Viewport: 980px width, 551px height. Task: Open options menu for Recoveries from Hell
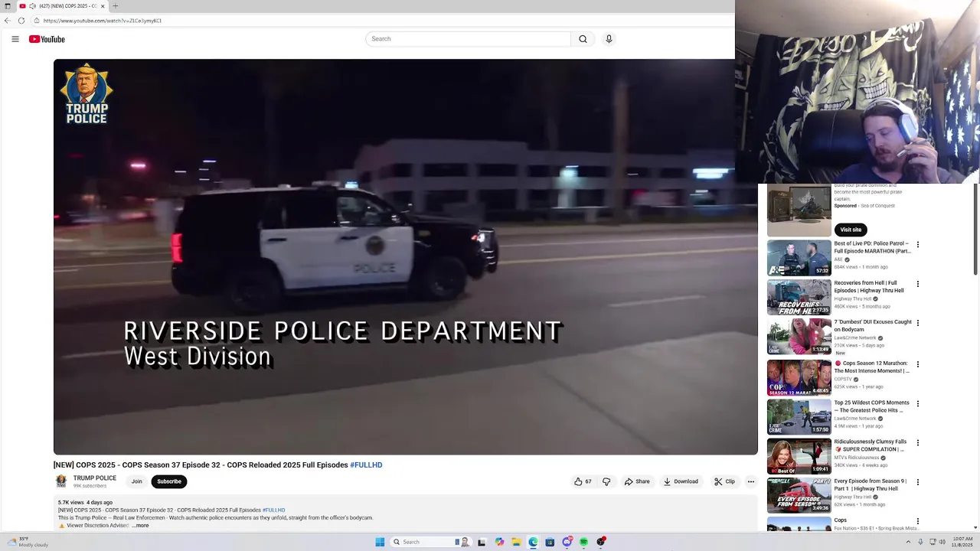918,284
